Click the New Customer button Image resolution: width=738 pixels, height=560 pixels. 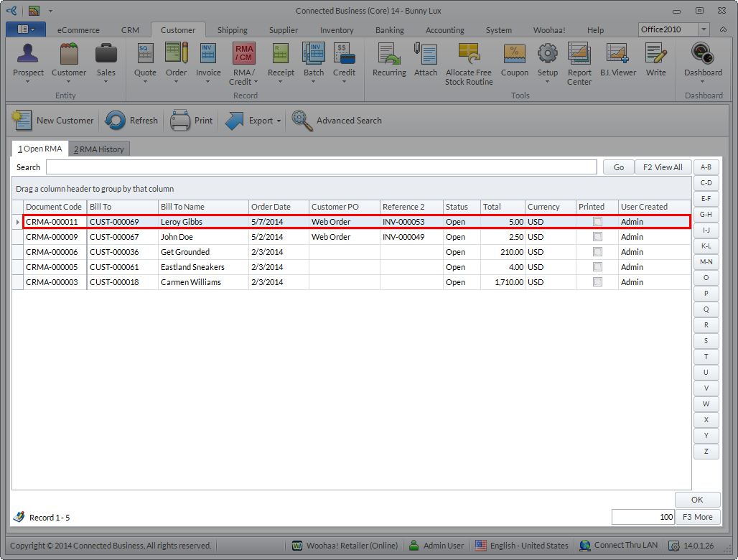(54, 121)
